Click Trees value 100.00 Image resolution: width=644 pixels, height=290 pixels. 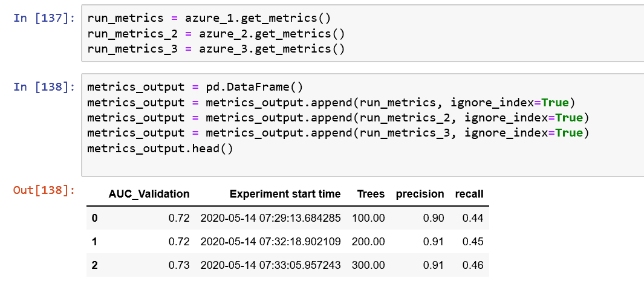368,218
